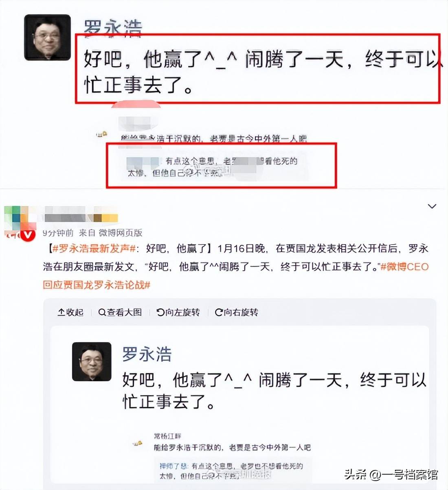Click the red-boxed reply comment
Image resolution: width=448 pixels, height=490 pixels.
tap(222, 165)
